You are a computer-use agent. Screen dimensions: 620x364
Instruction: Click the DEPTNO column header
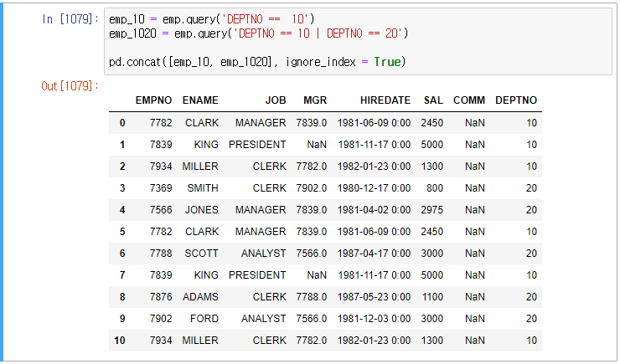coord(516,100)
